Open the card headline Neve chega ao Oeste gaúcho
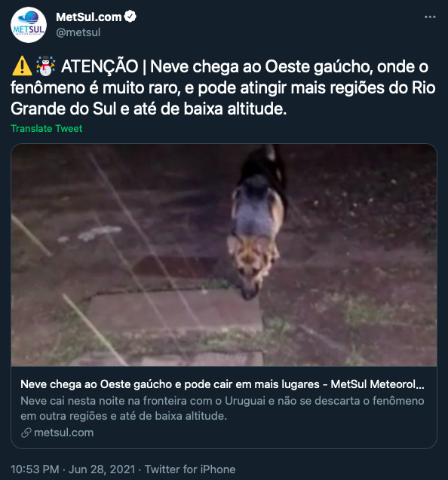 (x=222, y=384)
